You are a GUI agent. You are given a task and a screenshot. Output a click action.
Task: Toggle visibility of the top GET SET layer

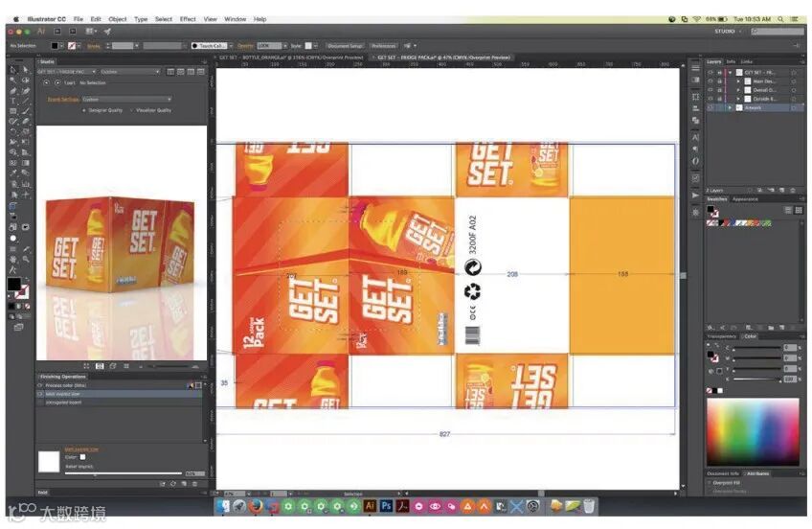[x=711, y=73]
